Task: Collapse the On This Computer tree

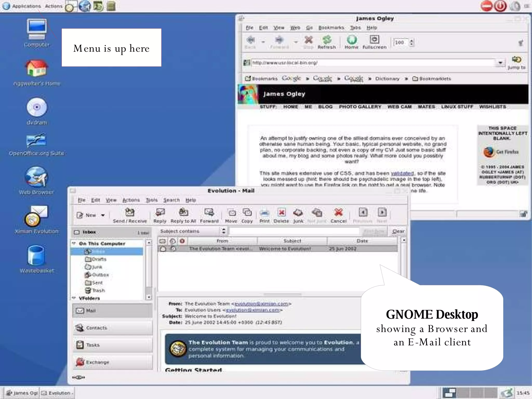Action: [74, 243]
